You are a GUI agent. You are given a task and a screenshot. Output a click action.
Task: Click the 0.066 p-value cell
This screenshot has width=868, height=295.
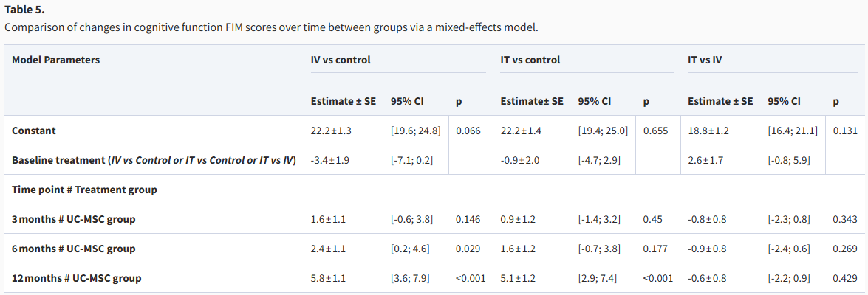[x=468, y=131]
